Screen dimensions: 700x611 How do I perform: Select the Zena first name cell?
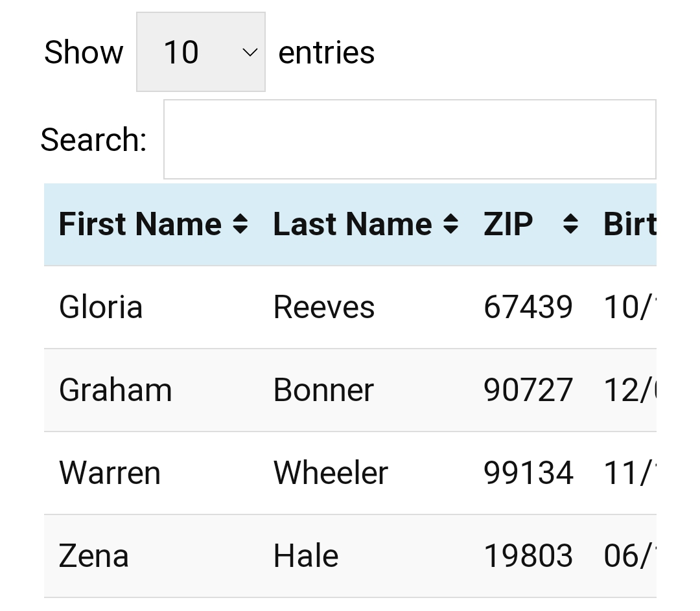[x=94, y=556]
